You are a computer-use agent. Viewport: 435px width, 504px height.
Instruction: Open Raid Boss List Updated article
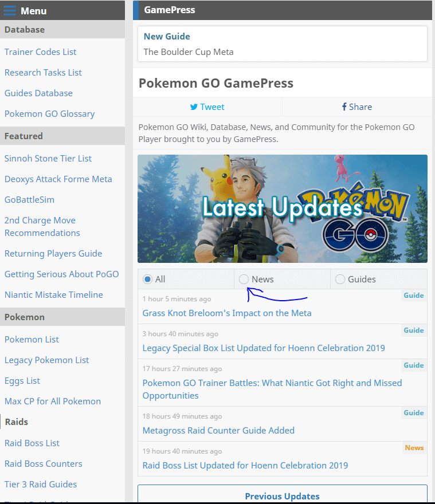tap(245, 466)
